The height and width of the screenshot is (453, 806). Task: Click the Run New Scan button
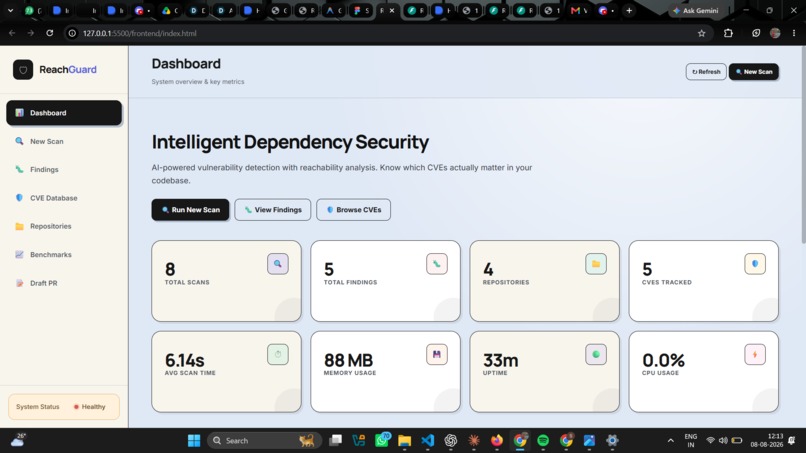190,210
